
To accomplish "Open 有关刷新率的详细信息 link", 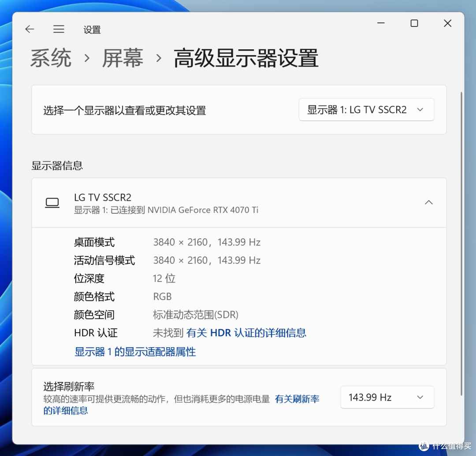I will click(297, 398).
